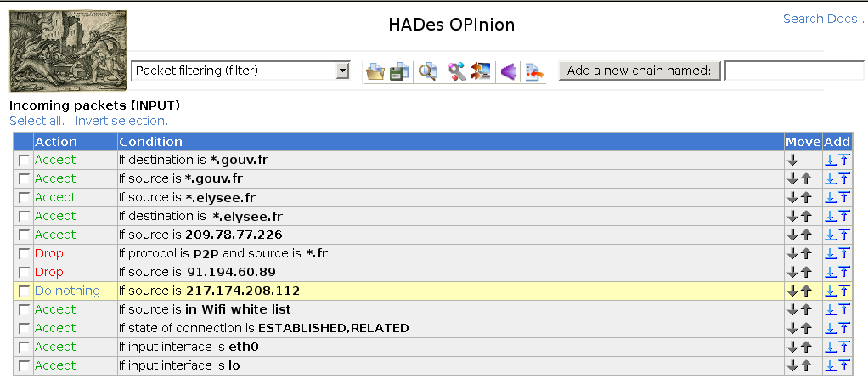The width and height of the screenshot is (868, 390).
Task: Click the document with red arrow icon
Action: (534, 71)
